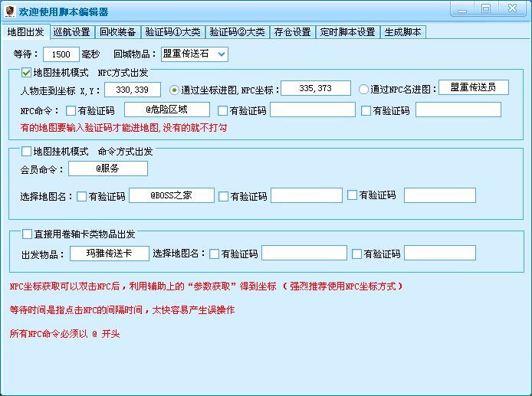Check second 有验证码 in 命令方式 section
Image resolution: width=532 pixels, height=396 pixels.
point(223,196)
